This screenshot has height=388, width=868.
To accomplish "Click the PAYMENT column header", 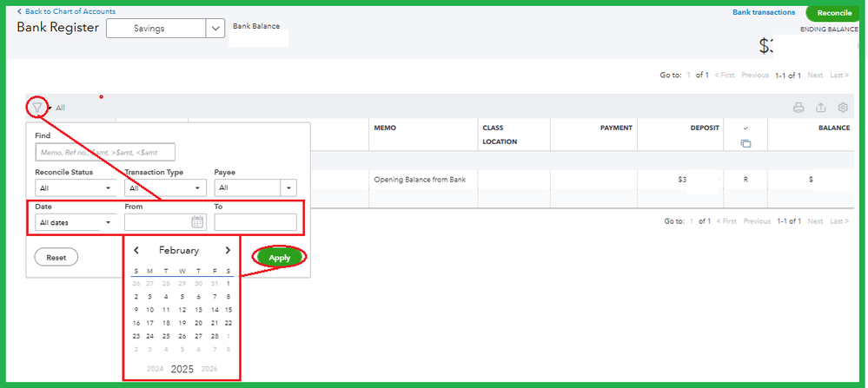I will [x=616, y=128].
